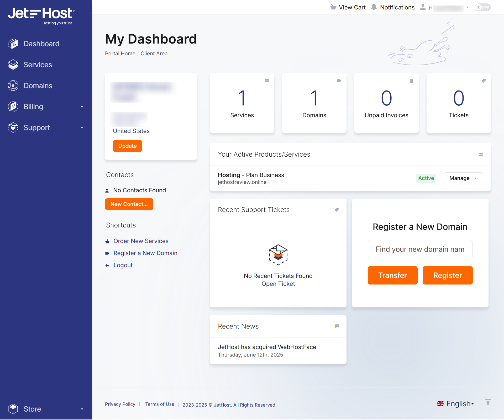Follow the Order New Services link
The image size is (504, 420).
pos(141,241)
